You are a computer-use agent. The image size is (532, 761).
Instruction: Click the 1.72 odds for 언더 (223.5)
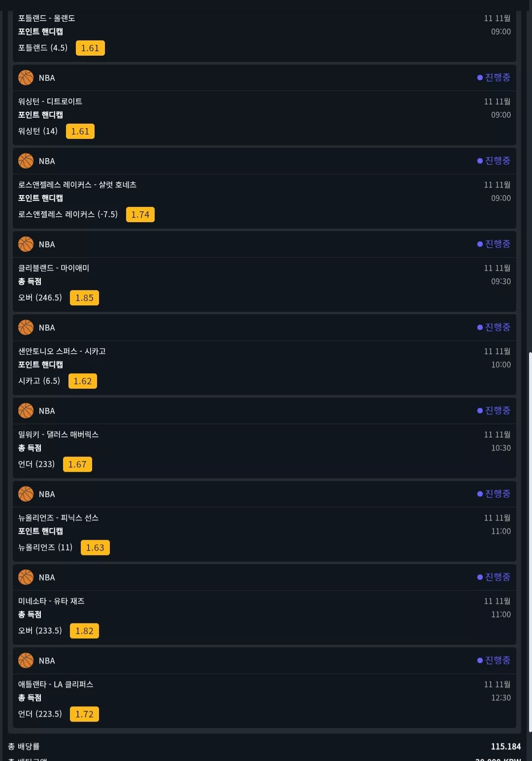tap(84, 714)
